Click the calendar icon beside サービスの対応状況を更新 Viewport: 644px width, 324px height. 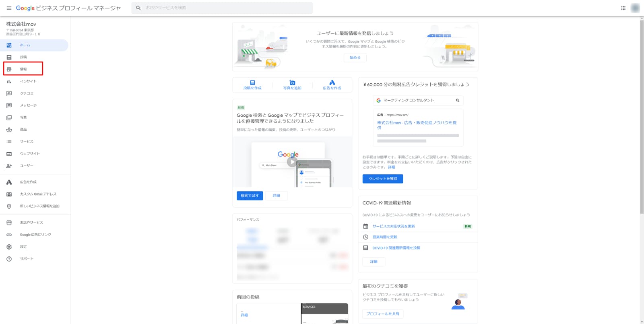click(365, 226)
